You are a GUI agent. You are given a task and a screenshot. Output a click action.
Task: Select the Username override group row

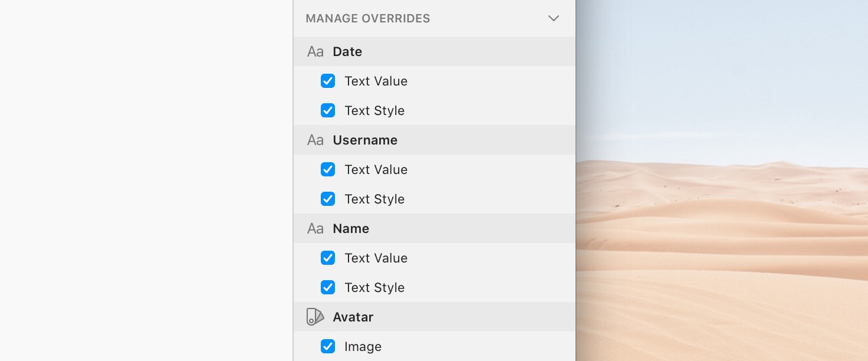pyautogui.click(x=434, y=140)
